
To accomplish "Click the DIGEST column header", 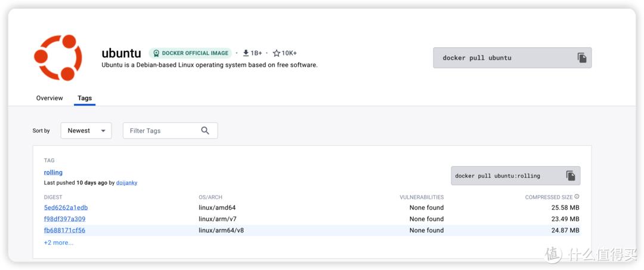I will pyautogui.click(x=53, y=197).
